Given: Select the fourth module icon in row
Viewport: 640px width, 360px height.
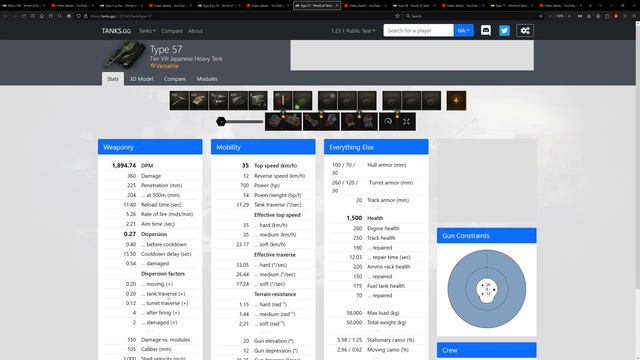Looking at the screenshot, I should pyautogui.click(x=238, y=100).
